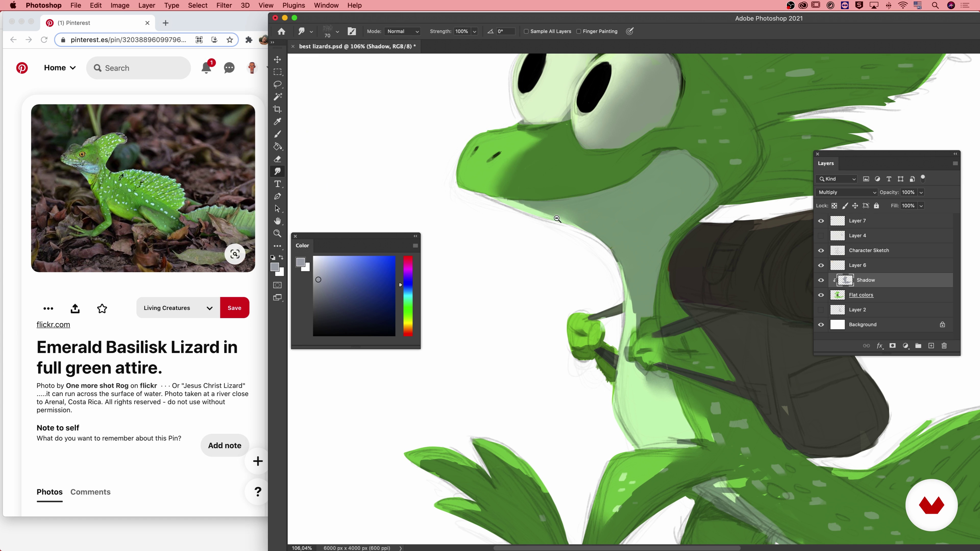Select the Move tool
The height and width of the screenshot is (551, 980).
tap(277, 59)
